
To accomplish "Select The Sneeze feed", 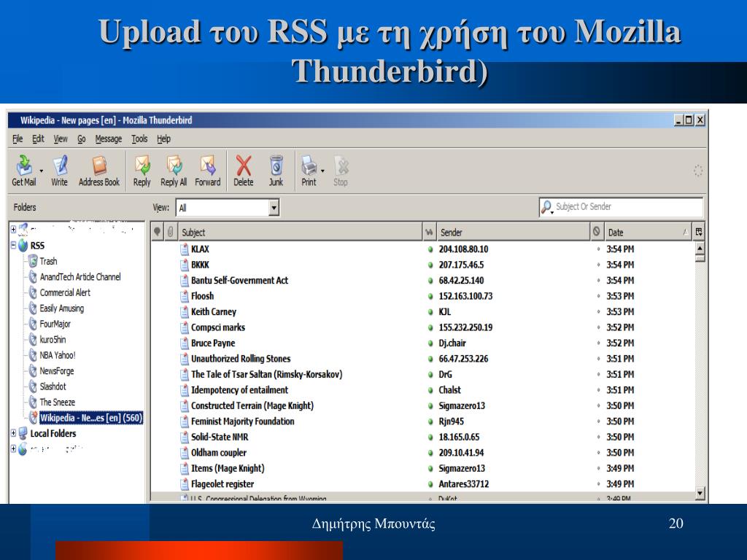I will [57, 402].
